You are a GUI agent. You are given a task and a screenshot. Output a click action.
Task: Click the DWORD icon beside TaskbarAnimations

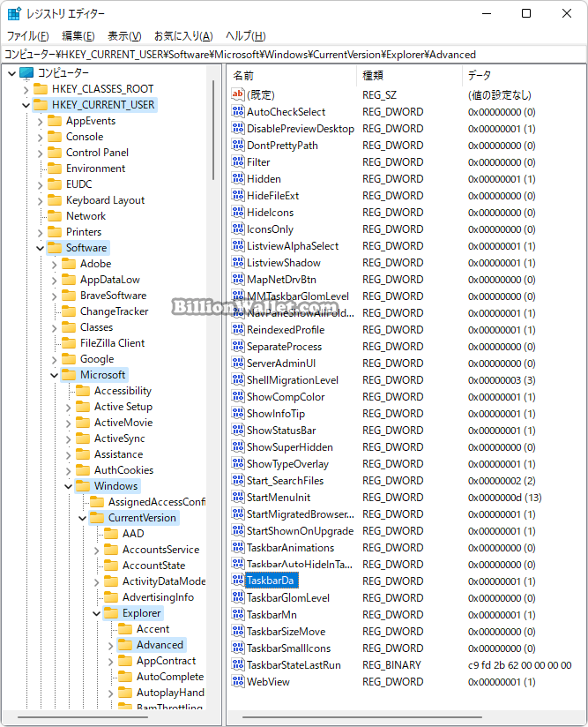tap(238, 547)
